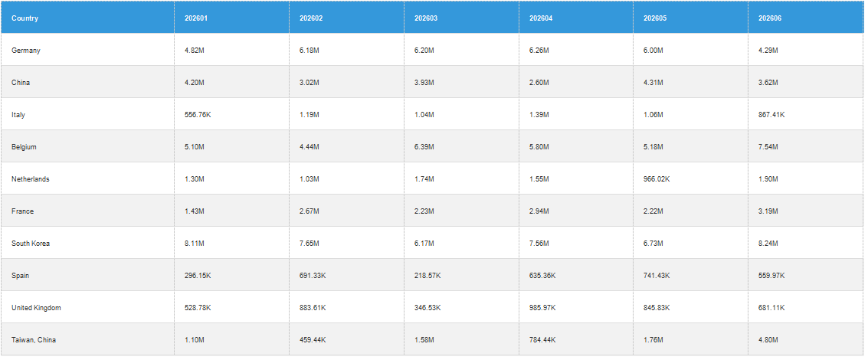This screenshot has width=868, height=360.
Task: Click Spain's 218.57K value
Action: (427, 275)
